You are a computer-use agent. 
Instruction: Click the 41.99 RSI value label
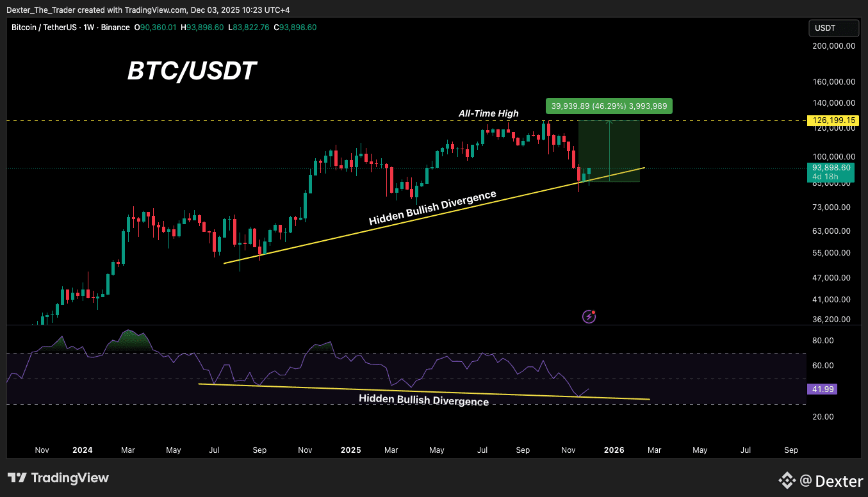coord(824,389)
